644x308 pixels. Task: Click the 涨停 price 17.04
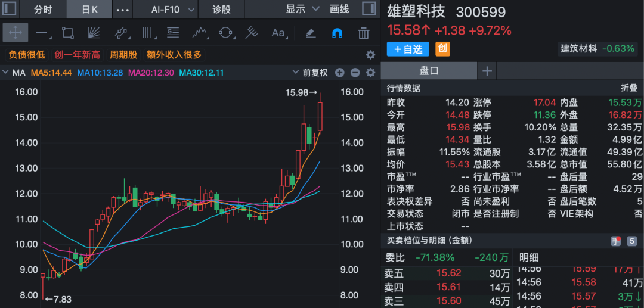coord(544,102)
